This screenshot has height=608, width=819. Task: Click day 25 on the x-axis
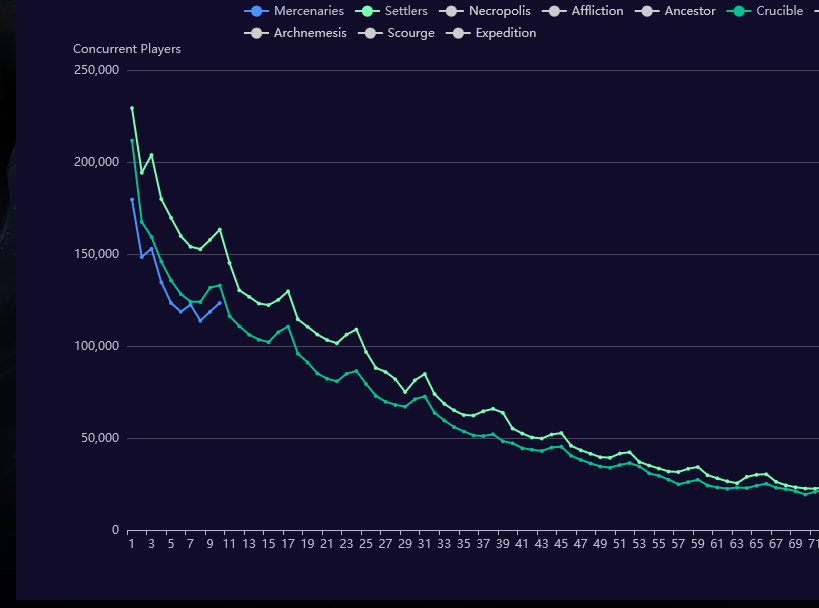366,544
